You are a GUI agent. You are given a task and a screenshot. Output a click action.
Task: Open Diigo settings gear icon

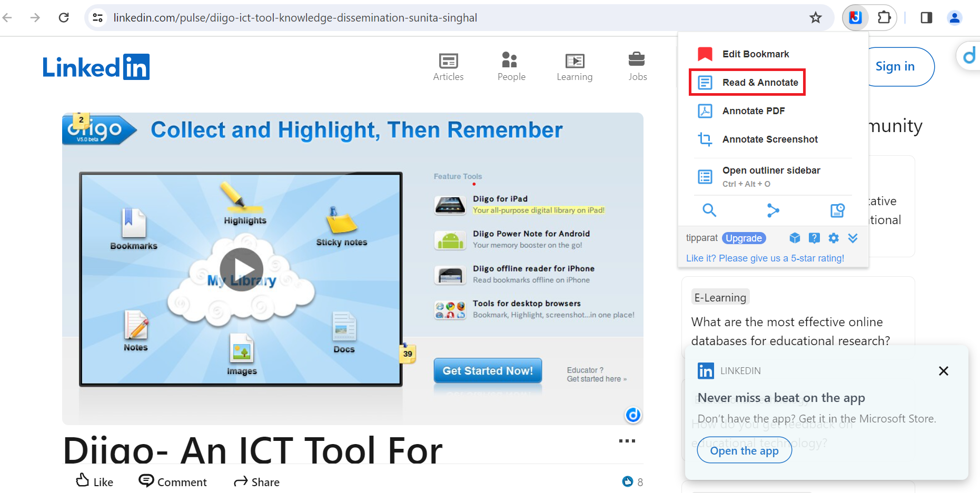click(x=834, y=238)
